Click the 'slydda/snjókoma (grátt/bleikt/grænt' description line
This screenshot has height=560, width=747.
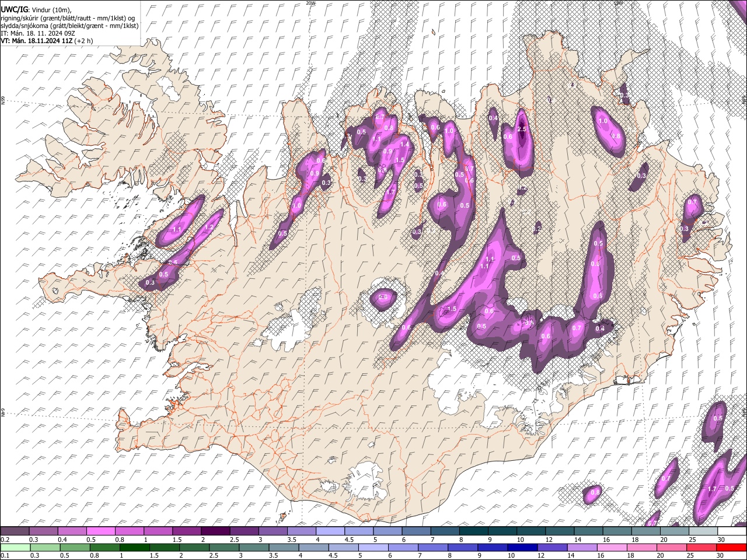point(69,26)
